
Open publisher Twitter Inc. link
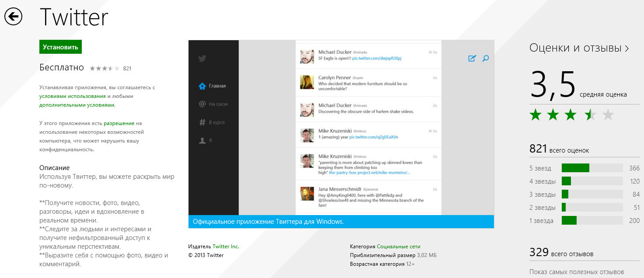(x=226, y=247)
